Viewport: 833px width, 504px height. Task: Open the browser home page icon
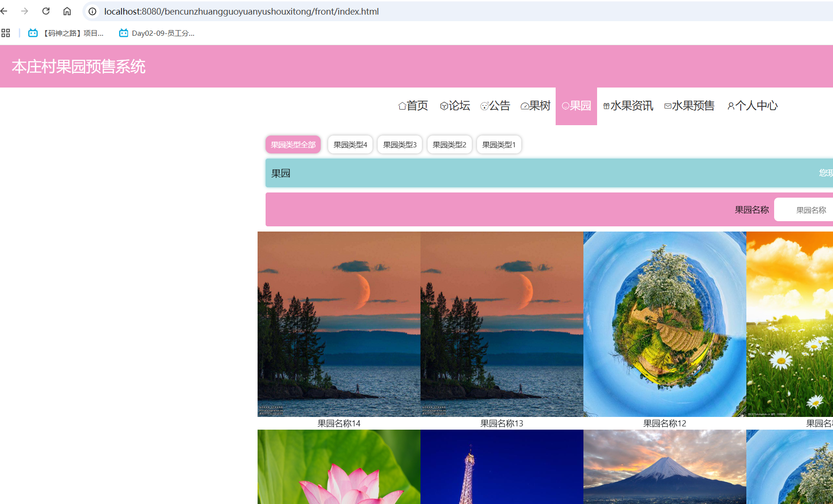67,11
